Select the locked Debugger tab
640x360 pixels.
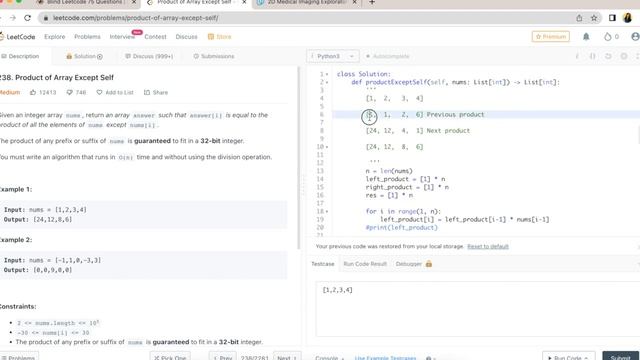point(413,264)
